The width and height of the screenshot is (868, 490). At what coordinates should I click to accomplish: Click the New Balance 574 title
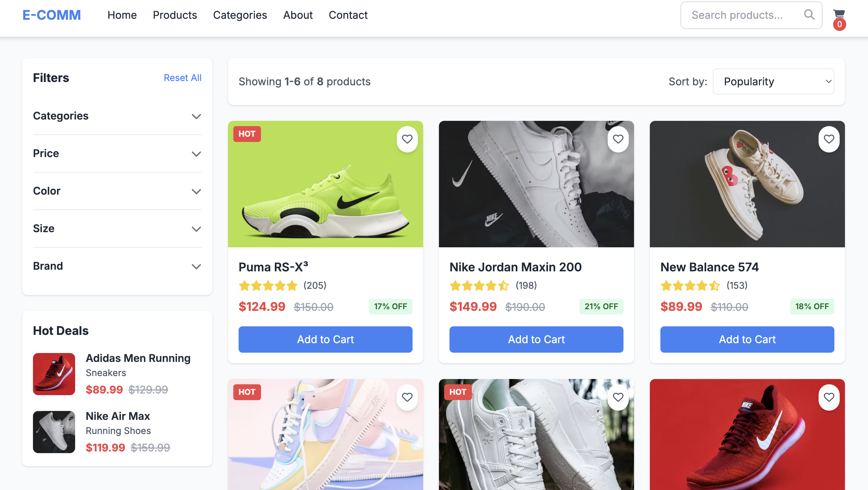tap(709, 267)
